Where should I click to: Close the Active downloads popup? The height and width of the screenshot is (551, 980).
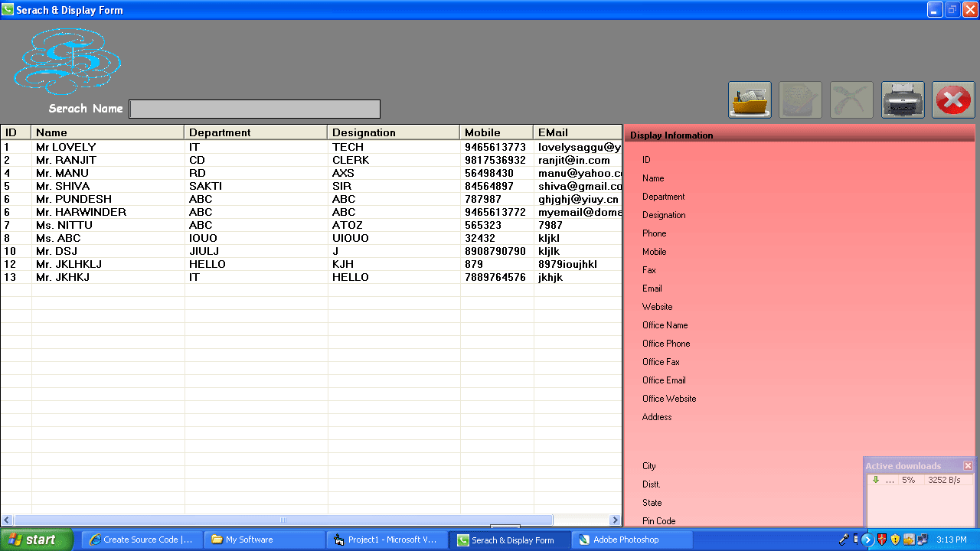coord(967,465)
